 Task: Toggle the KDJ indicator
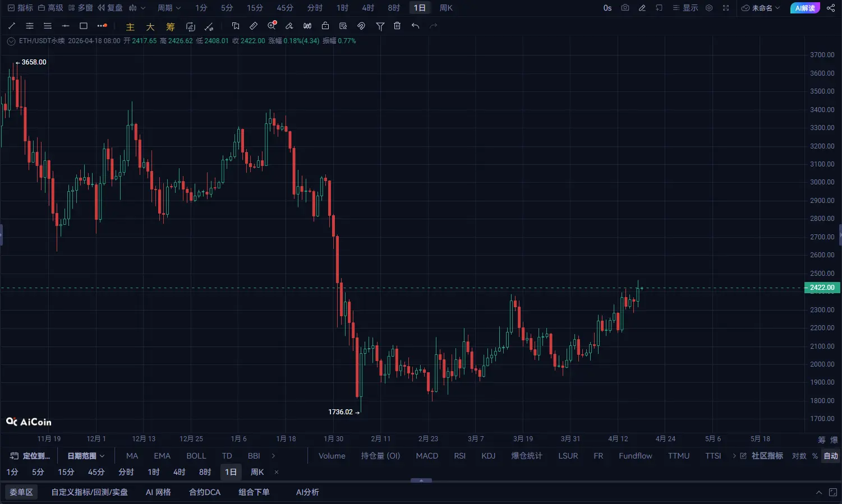[x=489, y=456]
